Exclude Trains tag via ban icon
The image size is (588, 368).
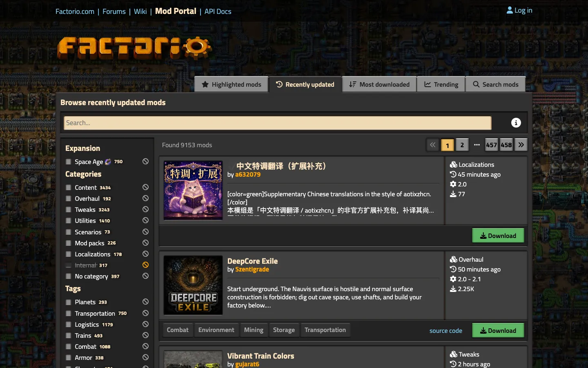pyautogui.click(x=145, y=335)
